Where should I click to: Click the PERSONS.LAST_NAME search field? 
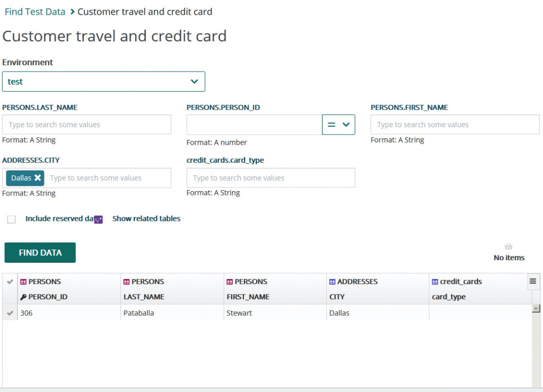86,125
